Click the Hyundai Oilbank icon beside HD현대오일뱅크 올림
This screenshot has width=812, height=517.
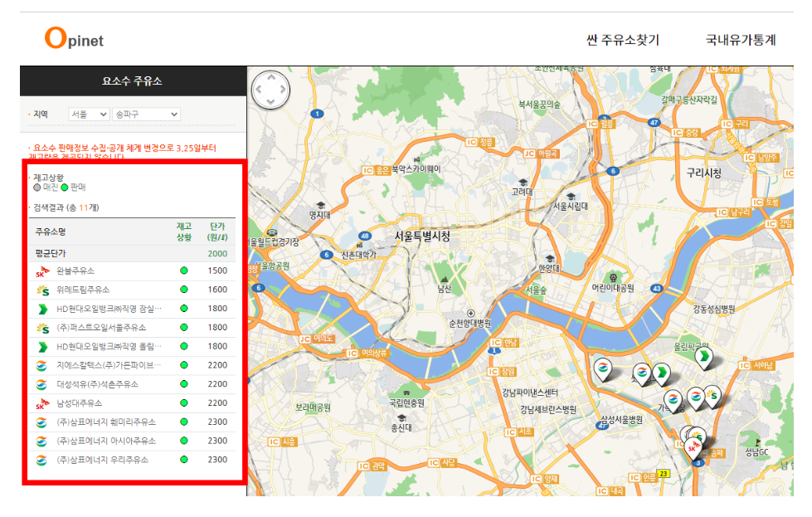(42, 347)
